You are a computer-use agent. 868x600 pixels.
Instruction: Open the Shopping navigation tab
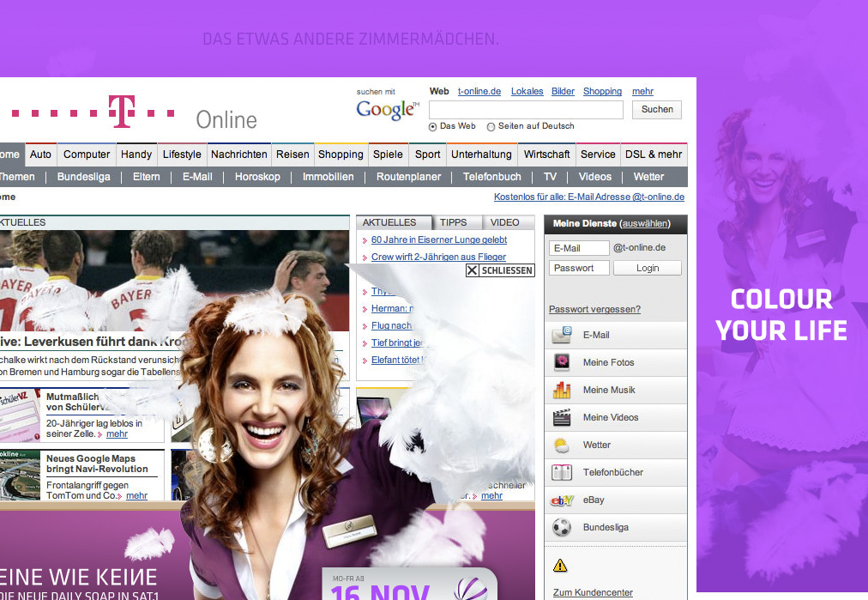341,155
